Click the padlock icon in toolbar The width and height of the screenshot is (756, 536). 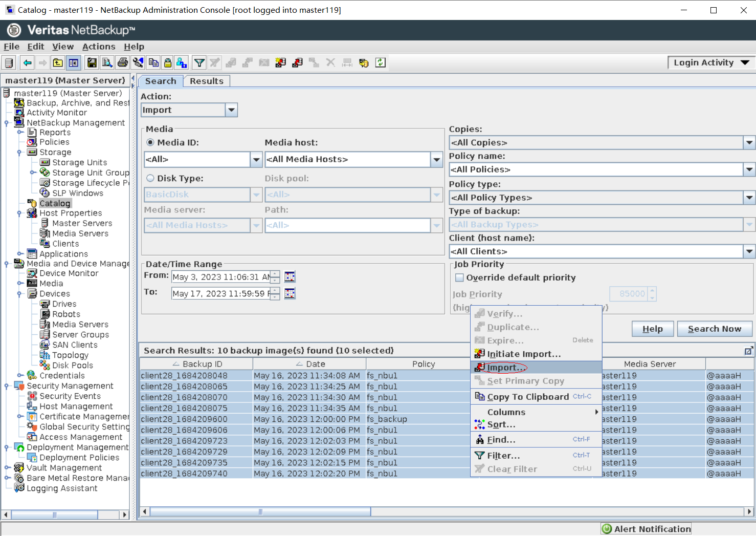tap(168, 63)
